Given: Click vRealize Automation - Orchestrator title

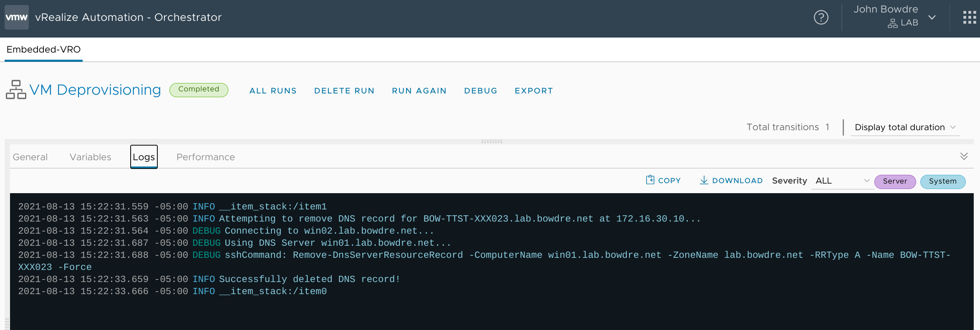Looking at the screenshot, I should pyautogui.click(x=128, y=17).
